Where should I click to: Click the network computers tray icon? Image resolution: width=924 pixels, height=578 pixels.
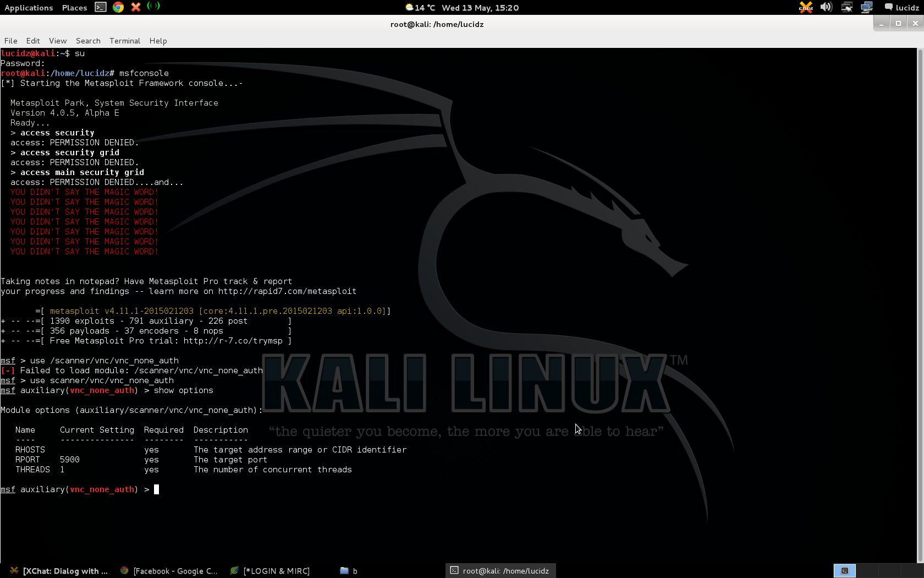pyautogui.click(x=867, y=7)
